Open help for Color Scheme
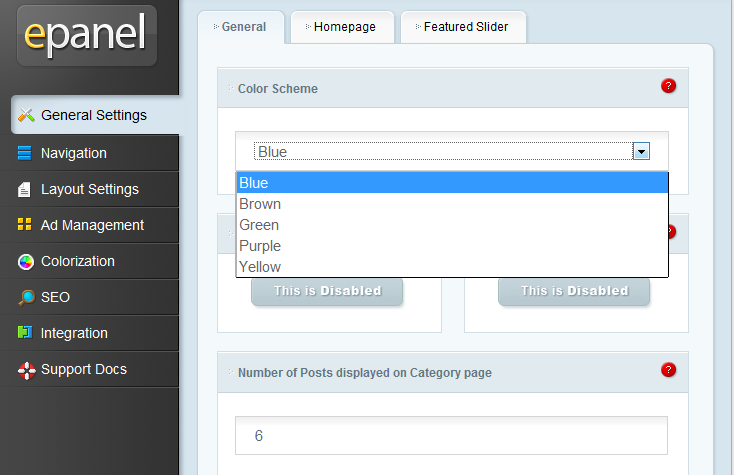The image size is (734, 475). [668, 86]
